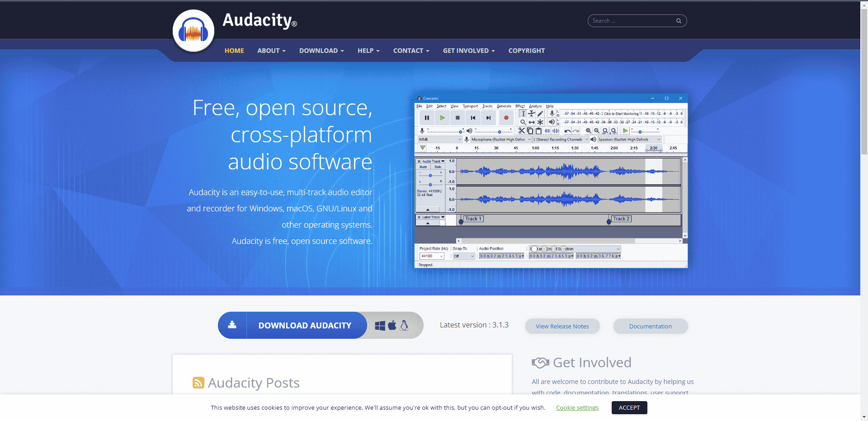Click the Undo arrow icon

567,131
